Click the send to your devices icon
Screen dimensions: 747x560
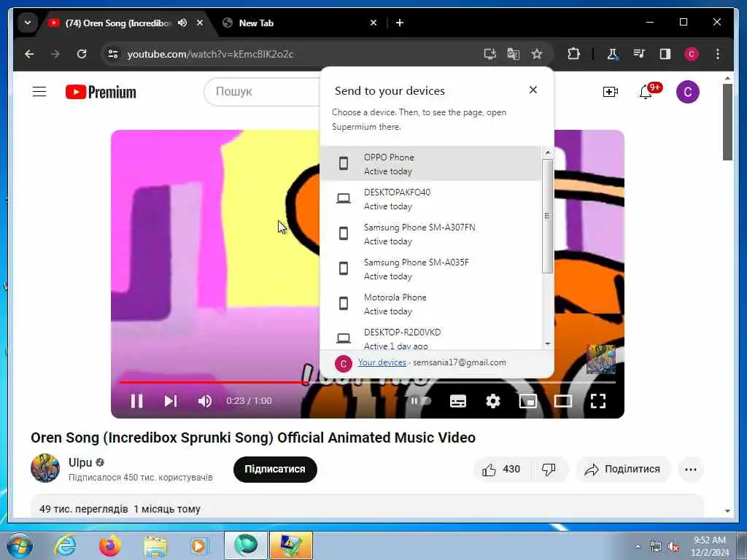pos(489,54)
